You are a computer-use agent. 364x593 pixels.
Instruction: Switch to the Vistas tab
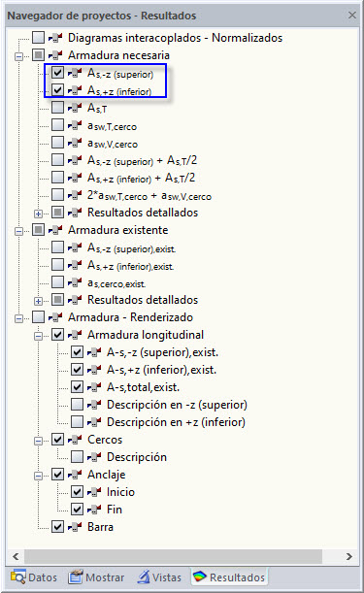(159, 577)
